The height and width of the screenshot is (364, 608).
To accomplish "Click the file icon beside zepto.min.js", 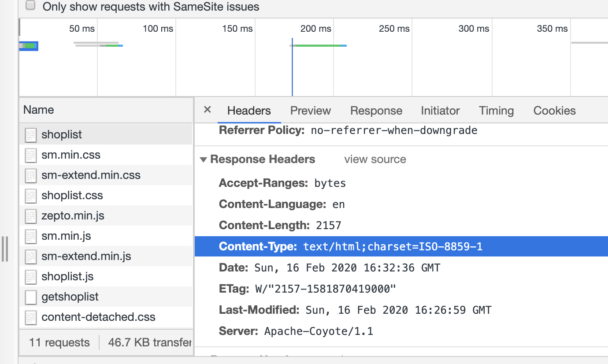I will pyautogui.click(x=30, y=216).
